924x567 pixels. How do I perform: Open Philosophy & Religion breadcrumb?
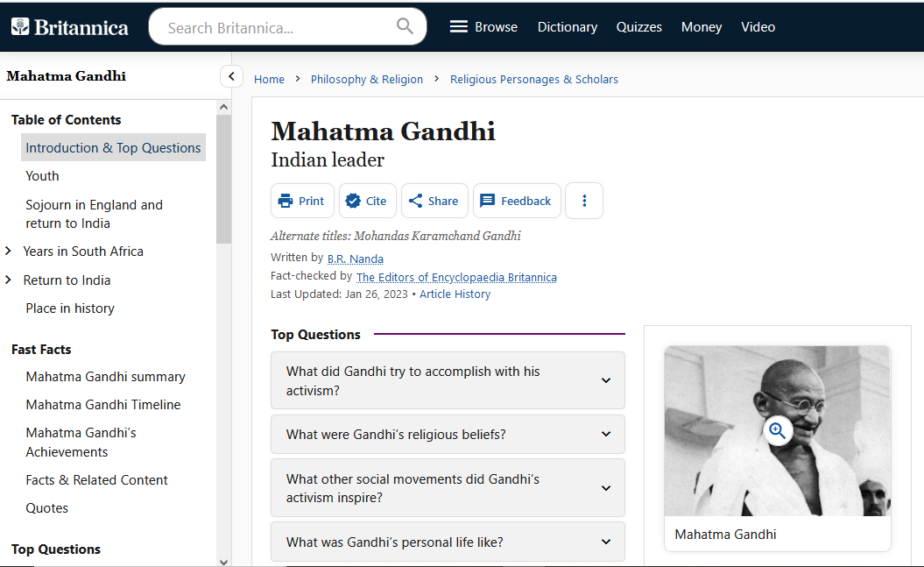367,79
